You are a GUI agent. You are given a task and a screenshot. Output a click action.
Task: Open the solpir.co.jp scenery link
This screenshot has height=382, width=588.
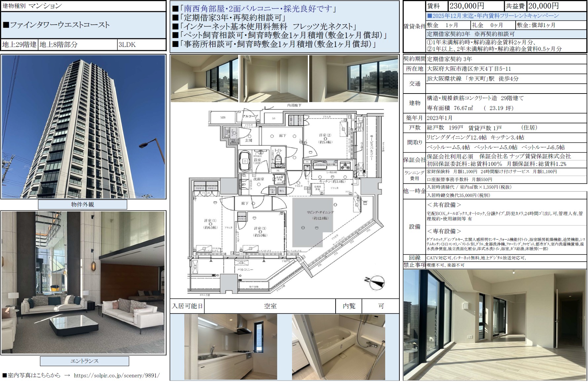[117, 375]
